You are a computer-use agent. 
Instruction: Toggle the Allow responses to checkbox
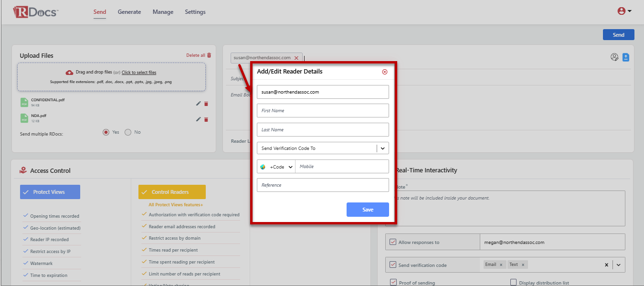(x=393, y=242)
